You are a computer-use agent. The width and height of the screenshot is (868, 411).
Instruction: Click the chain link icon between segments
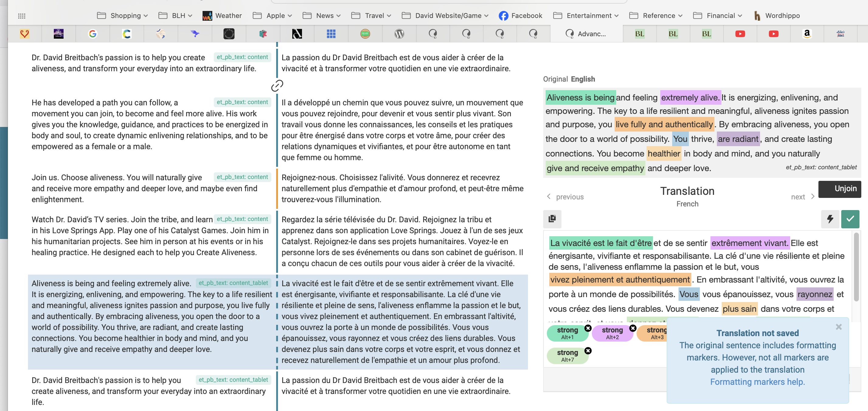277,86
